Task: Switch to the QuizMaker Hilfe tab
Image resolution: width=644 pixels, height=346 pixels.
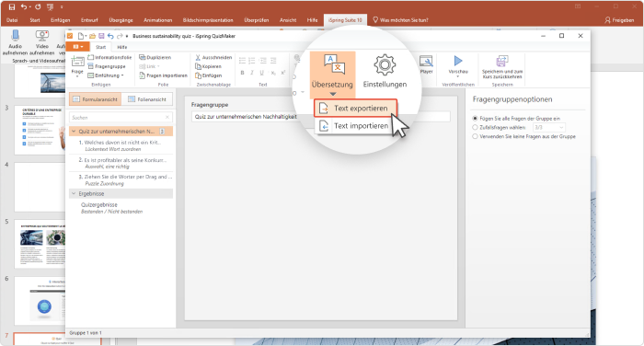Action: (122, 47)
